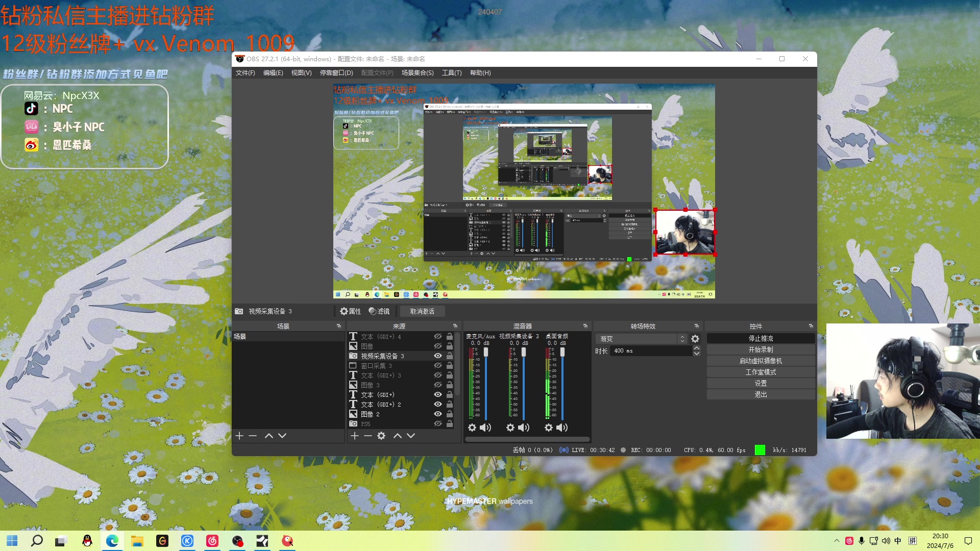Image resolution: width=980 pixels, height=551 pixels.
Task: Select 场景 item in scenes list
Action: coord(288,337)
